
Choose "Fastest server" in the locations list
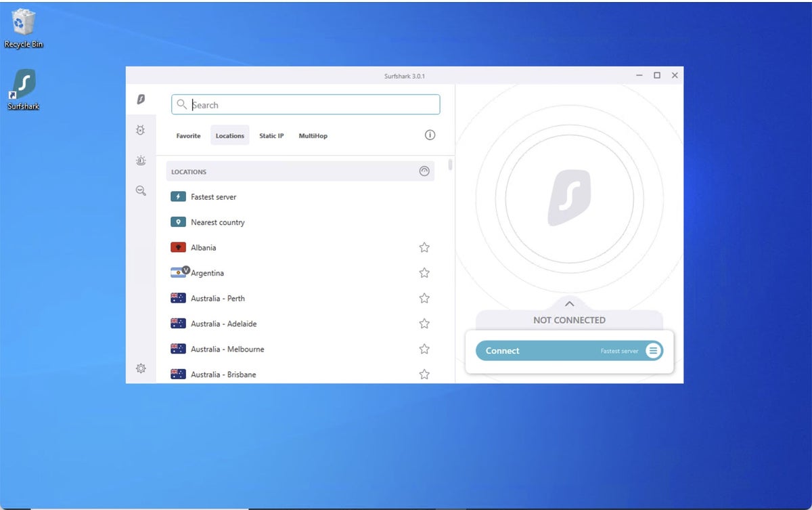coord(214,197)
